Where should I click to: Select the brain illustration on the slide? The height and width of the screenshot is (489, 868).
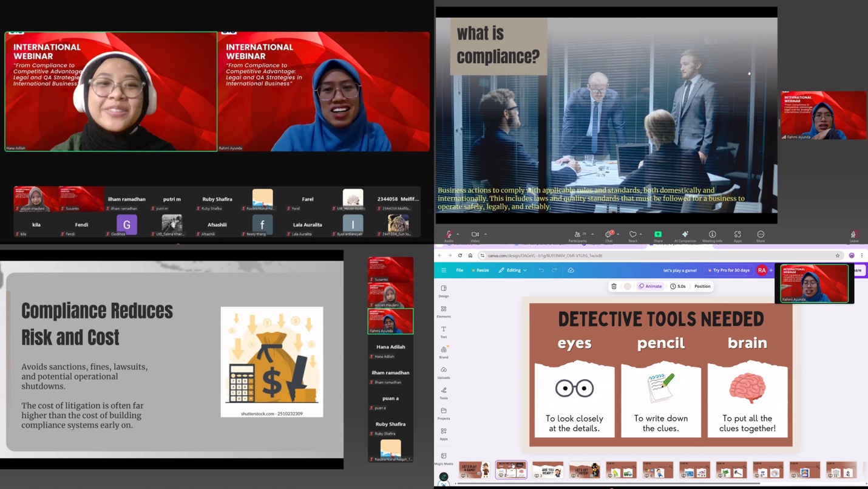pos(747,388)
